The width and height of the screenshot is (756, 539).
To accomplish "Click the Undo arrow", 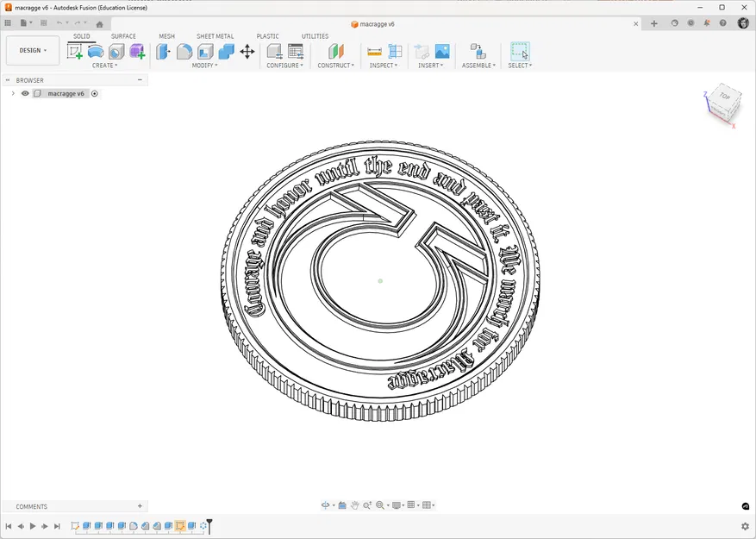I will tap(59, 23).
